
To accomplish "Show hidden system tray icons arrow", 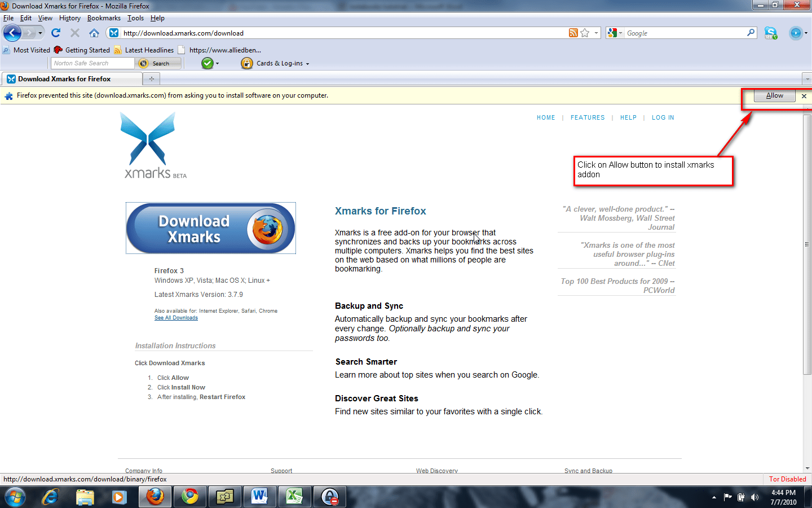I will coord(714,497).
